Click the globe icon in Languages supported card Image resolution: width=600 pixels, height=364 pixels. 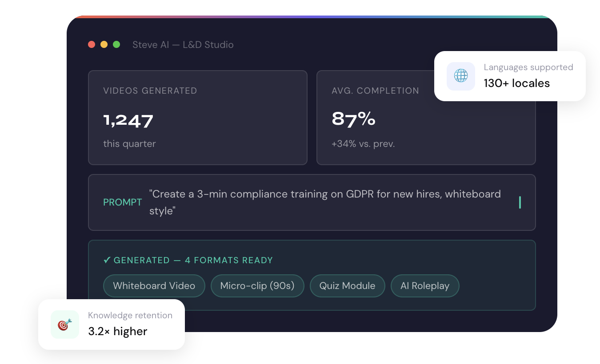pos(461,76)
